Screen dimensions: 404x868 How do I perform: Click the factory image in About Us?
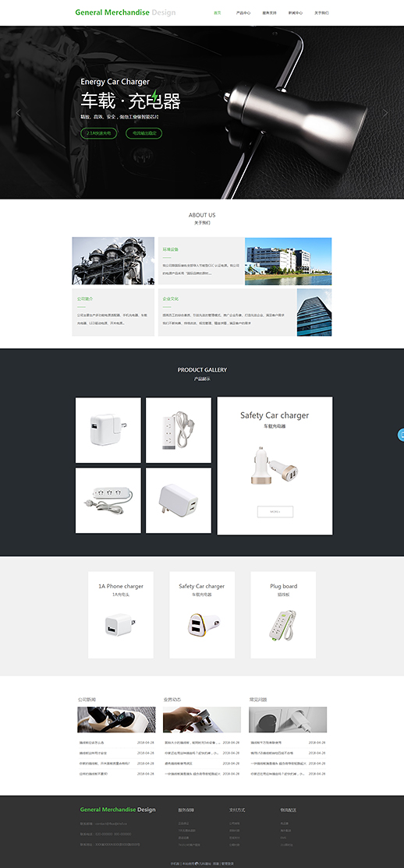coord(113,261)
